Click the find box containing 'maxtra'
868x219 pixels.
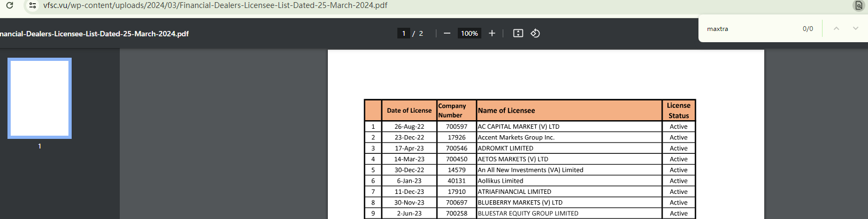(749, 29)
